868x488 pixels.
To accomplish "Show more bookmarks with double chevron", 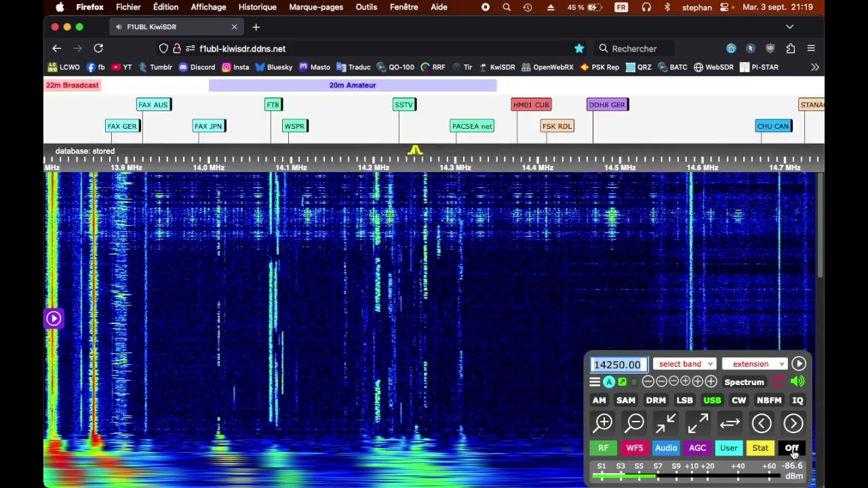I will coord(815,67).
